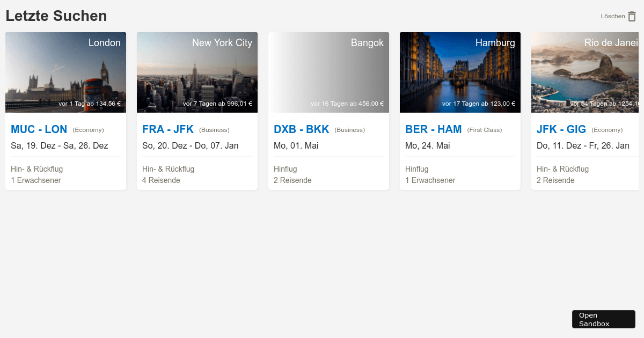Click the trash can delete icon
Screen dimensions: 644x338
pos(632,16)
